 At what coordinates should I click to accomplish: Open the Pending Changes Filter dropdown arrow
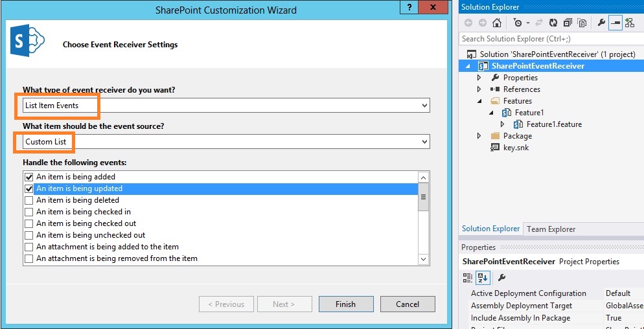[x=528, y=23]
